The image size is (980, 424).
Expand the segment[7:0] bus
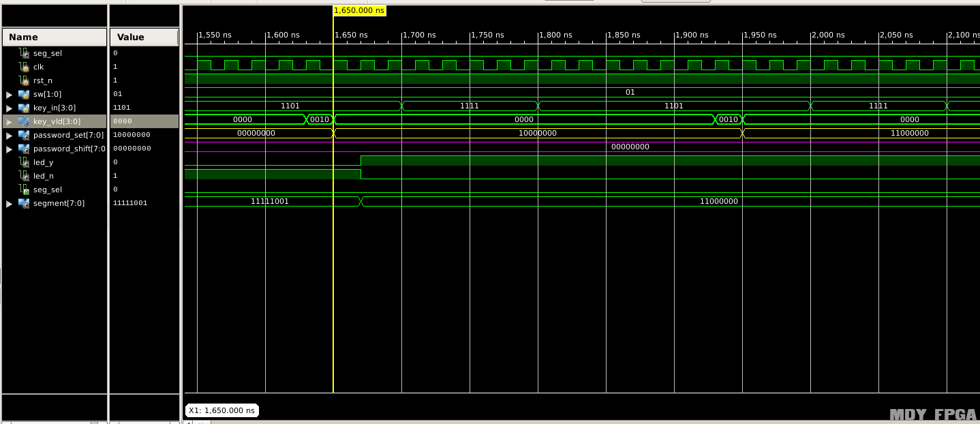[x=9, y=203]
